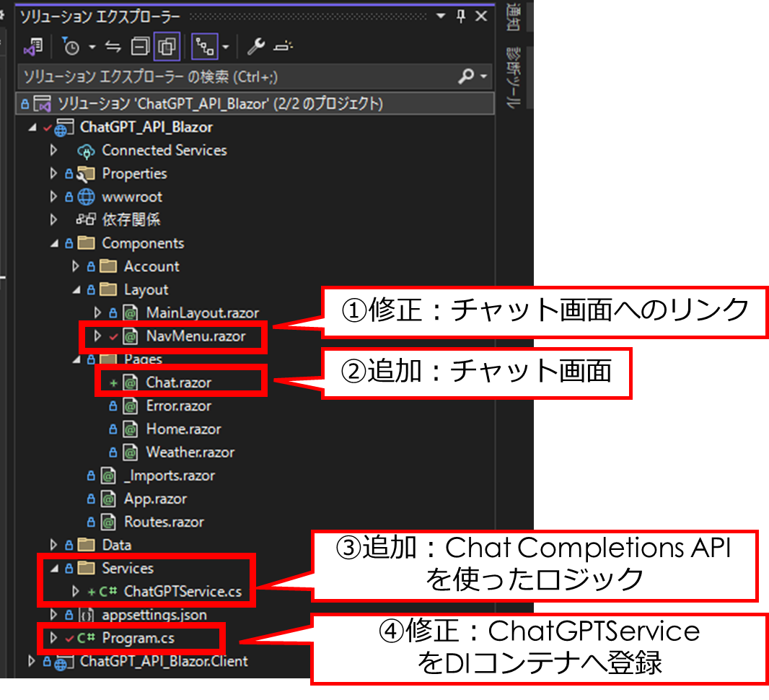769x700 pixels.
Task: Collapse the Components folder
Action: 53,243
